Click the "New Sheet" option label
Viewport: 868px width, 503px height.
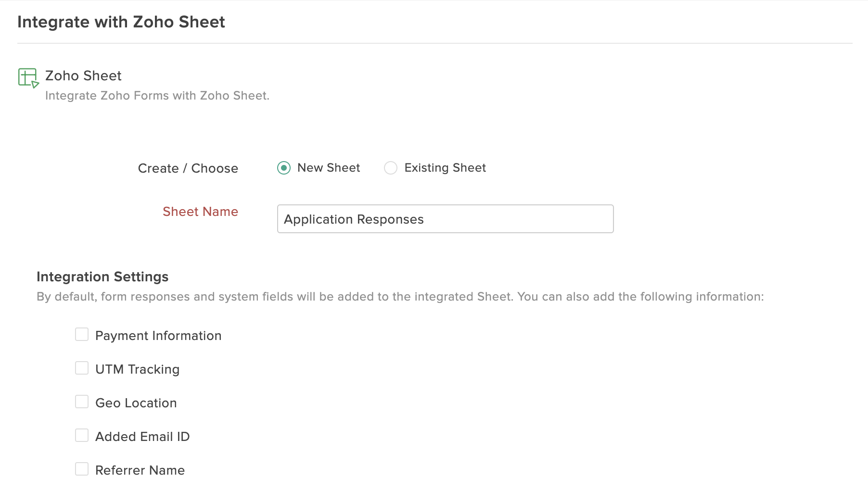(x=329, y=168)
